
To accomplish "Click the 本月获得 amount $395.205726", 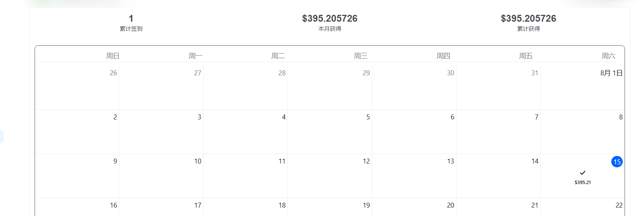I will 330,18.
